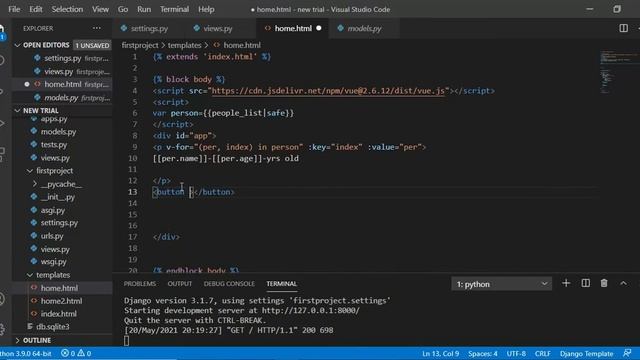Click the feedback icon in status bar
This screenshot has height=360, width=640.
pos(627,353)
